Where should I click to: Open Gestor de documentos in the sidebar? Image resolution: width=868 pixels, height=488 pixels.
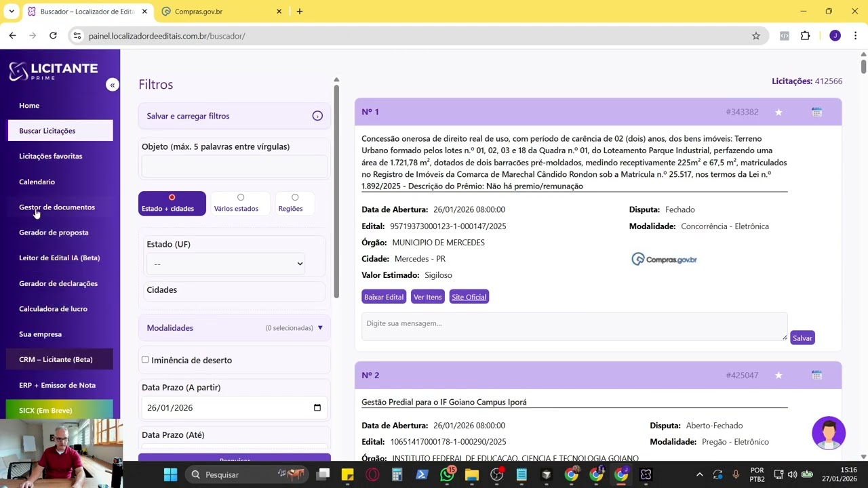(x=57, y=207)
